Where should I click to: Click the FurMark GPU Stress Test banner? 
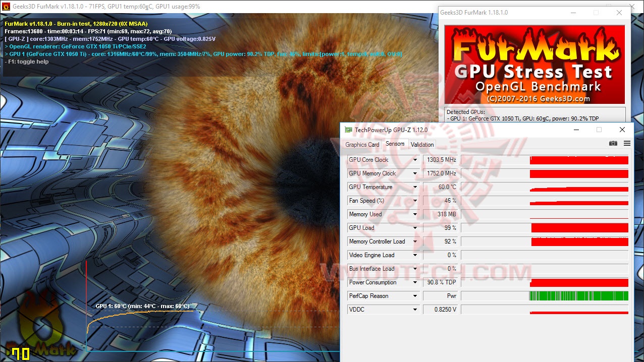coord(534,65)
